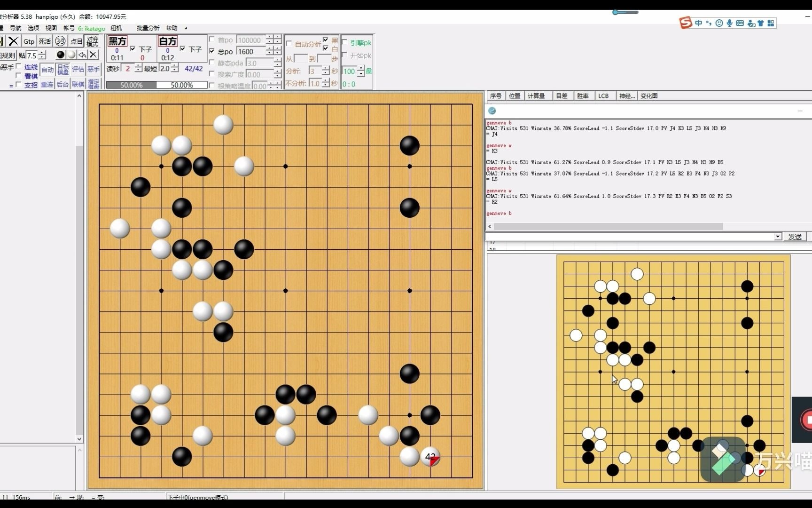Click the circled 33 board marker icon

(x=61, y=41)
